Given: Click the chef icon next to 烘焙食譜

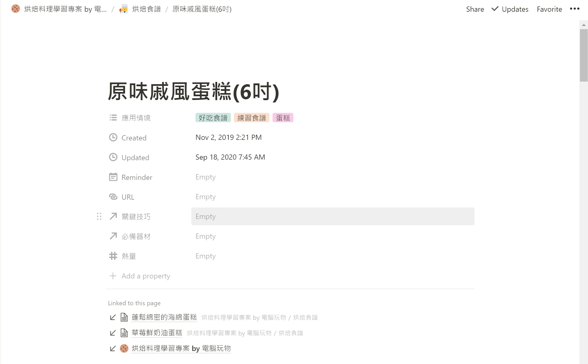Looking at the screenshot, I should click(x=124, y=9).
